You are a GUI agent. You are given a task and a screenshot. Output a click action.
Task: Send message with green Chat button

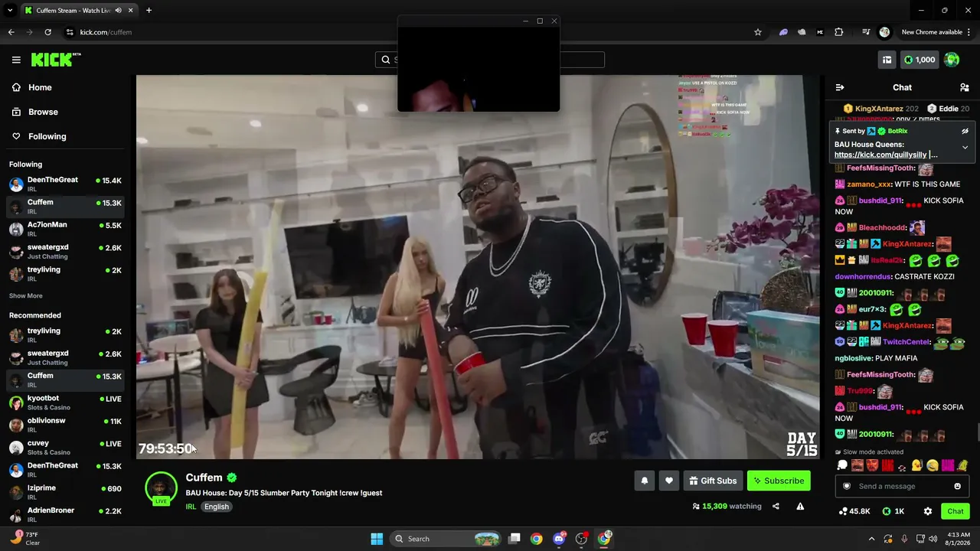click(x=955, y=511)
